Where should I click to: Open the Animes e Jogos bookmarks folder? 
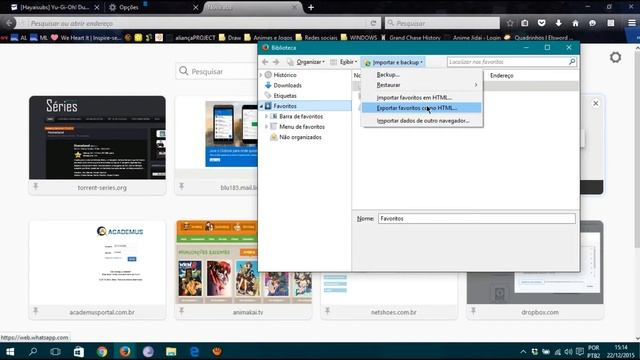269,38
